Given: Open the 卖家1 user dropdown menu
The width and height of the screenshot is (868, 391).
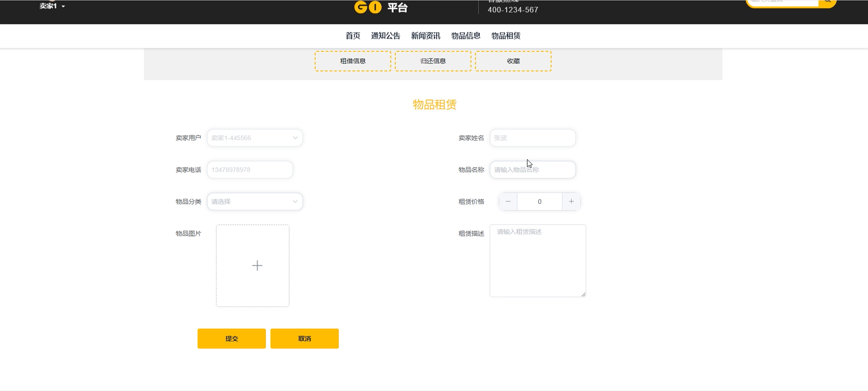Looking at the screenshot, I should tap(52, 6).
